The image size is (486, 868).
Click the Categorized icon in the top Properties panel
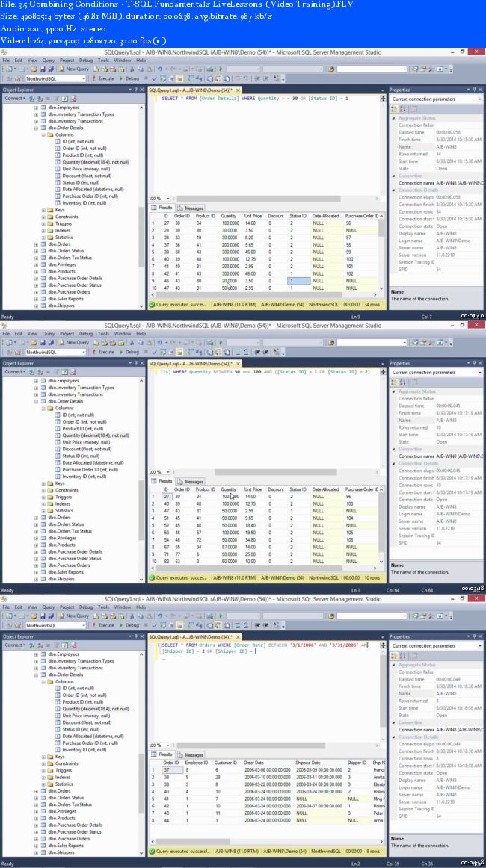[x=393, y=108]
